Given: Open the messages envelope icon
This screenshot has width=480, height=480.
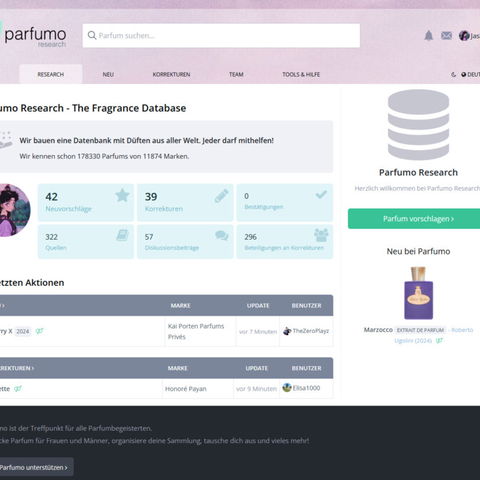Looking at the screenshot, I should [x=446, y=35].
